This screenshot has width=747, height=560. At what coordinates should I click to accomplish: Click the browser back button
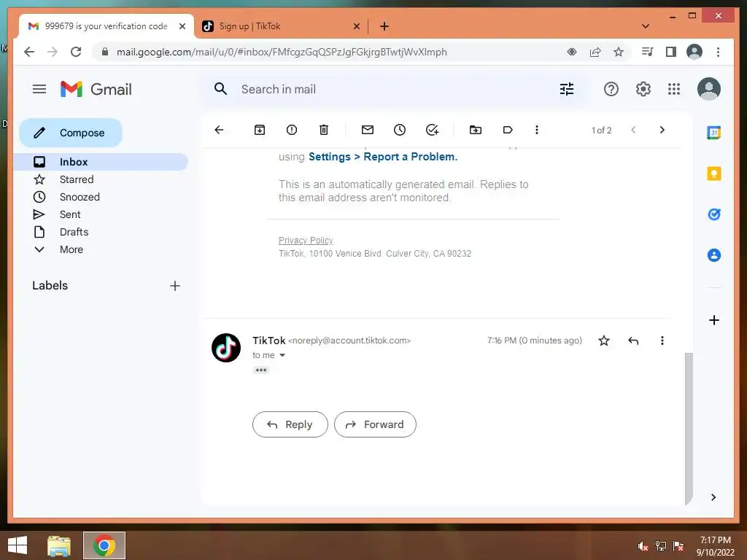29,52
